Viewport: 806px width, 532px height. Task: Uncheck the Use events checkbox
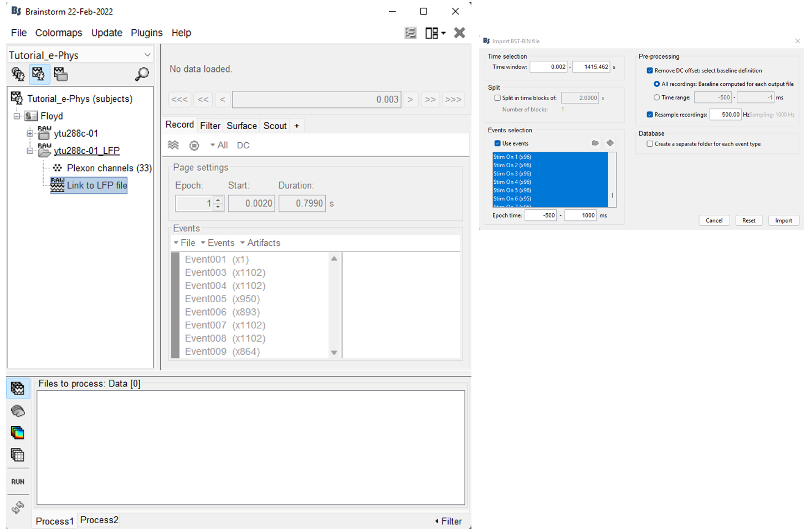pos(497,143)
